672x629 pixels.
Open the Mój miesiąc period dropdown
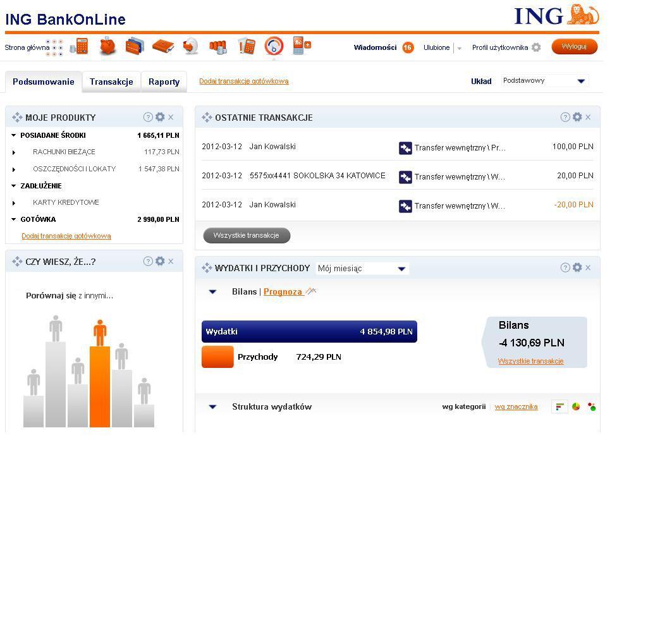(x=363, y=269)
